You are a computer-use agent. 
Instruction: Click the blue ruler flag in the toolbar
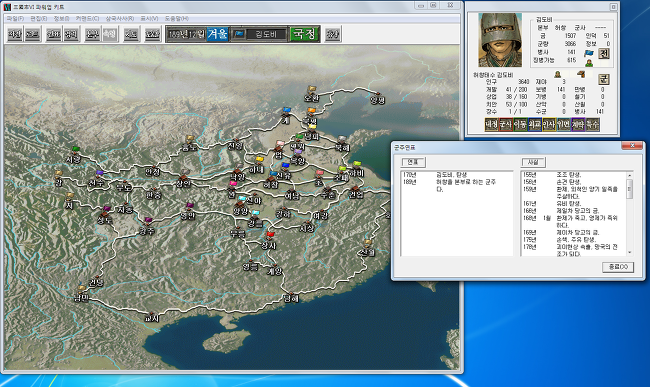[239, 34]
